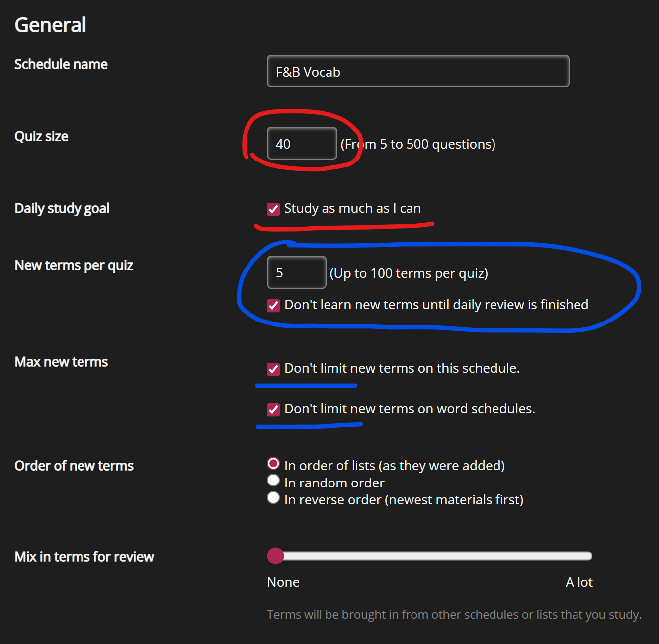Focus the Quiz size number box
Image resolution: width=659 pixels, height=644 pixels.
[302, 143]
